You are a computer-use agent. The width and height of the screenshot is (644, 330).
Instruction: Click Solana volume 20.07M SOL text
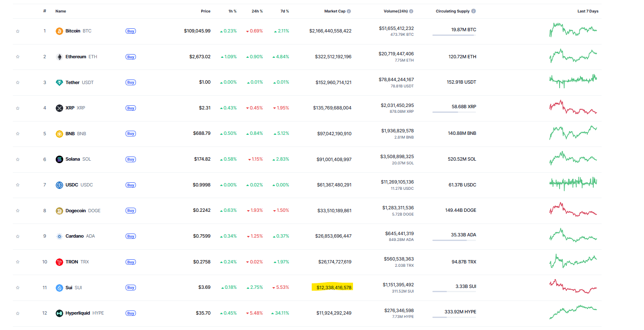[403, 163]
